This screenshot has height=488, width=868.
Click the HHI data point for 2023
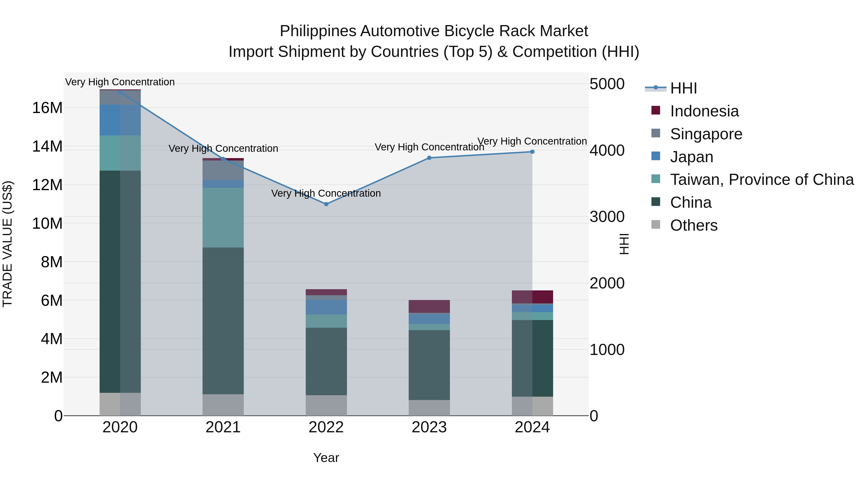click(429, 158)
